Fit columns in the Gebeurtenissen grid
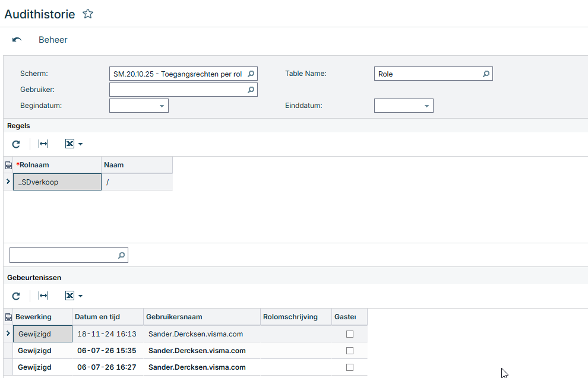Viewport: 588px width, 378px height. 43,296
